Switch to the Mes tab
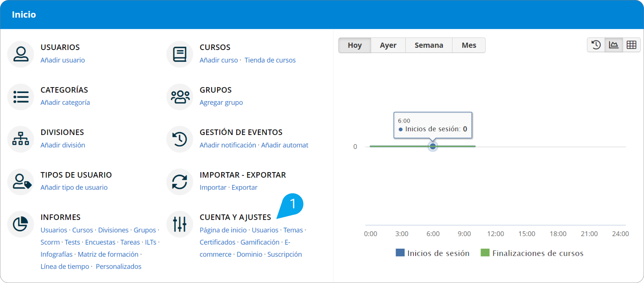Viewport: 644px width, 283px height. [x=469, y=45]
